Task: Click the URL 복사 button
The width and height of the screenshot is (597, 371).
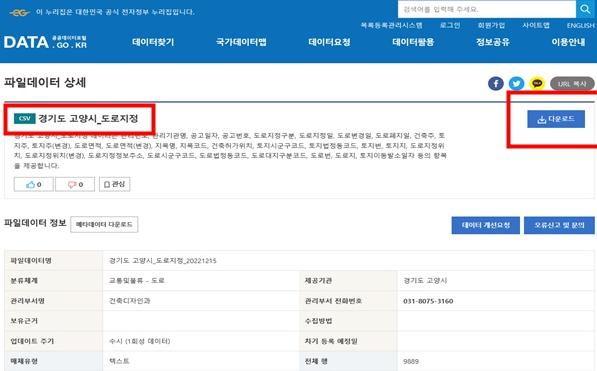Action: point(572,83)
